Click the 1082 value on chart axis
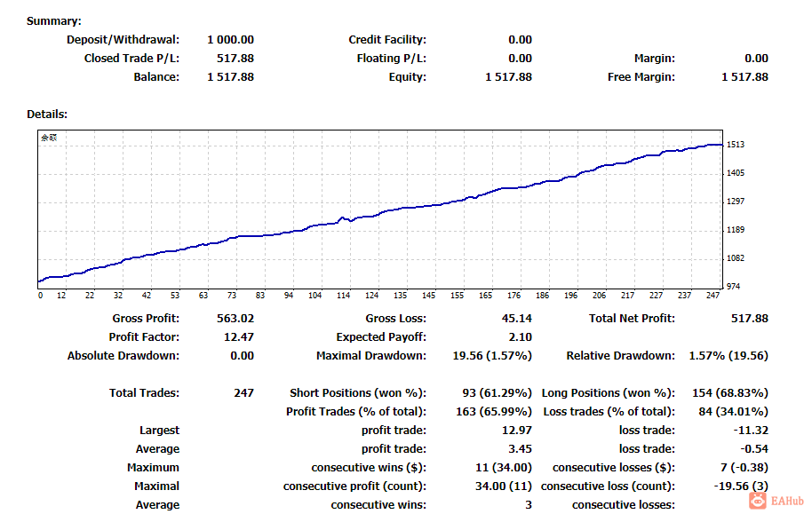The width and height of the screenshot is (812, 514). pyautogui.click(x=736, y=258)
